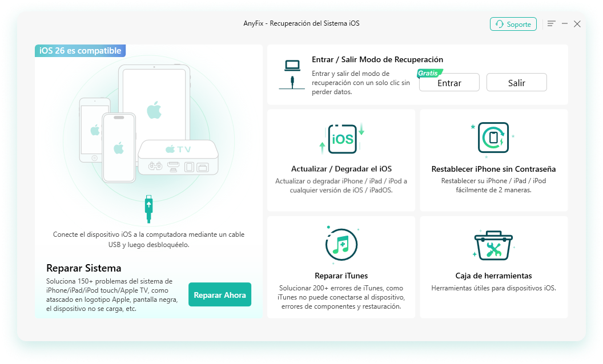This screenshot has width=603, height=364.
Task: Click the front iPhone illustration
Action: tap(119, 148)
